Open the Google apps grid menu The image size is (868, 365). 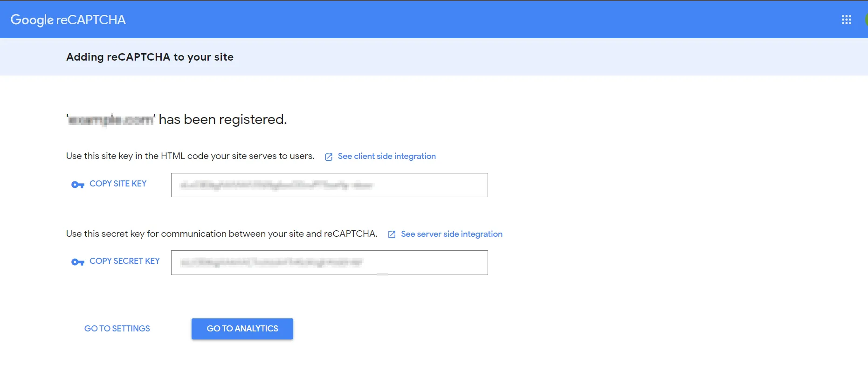[847, 20]
